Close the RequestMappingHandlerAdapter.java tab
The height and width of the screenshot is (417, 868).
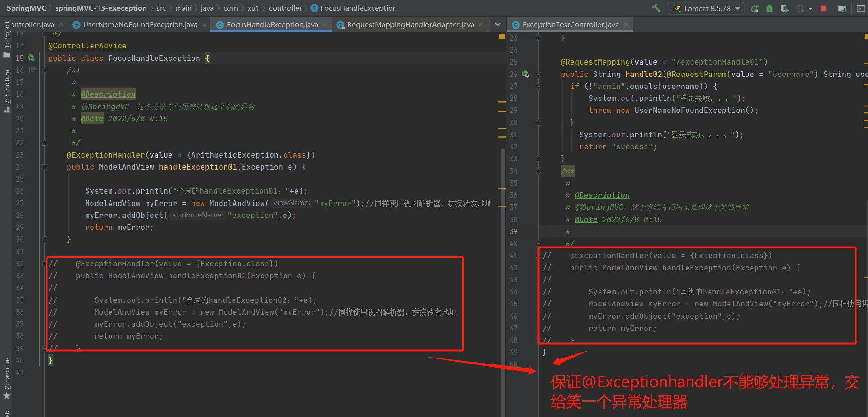pos(481,25)
